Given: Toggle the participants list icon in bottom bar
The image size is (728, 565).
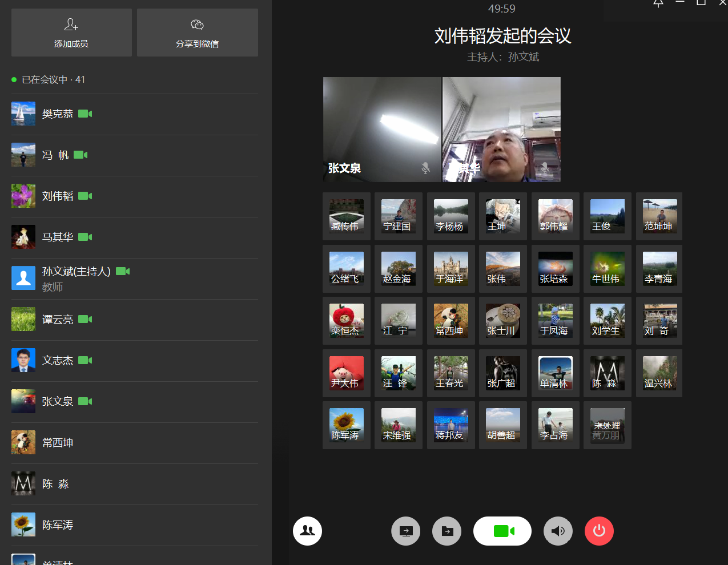Looking at the screenshot, I should pos(307,531).
